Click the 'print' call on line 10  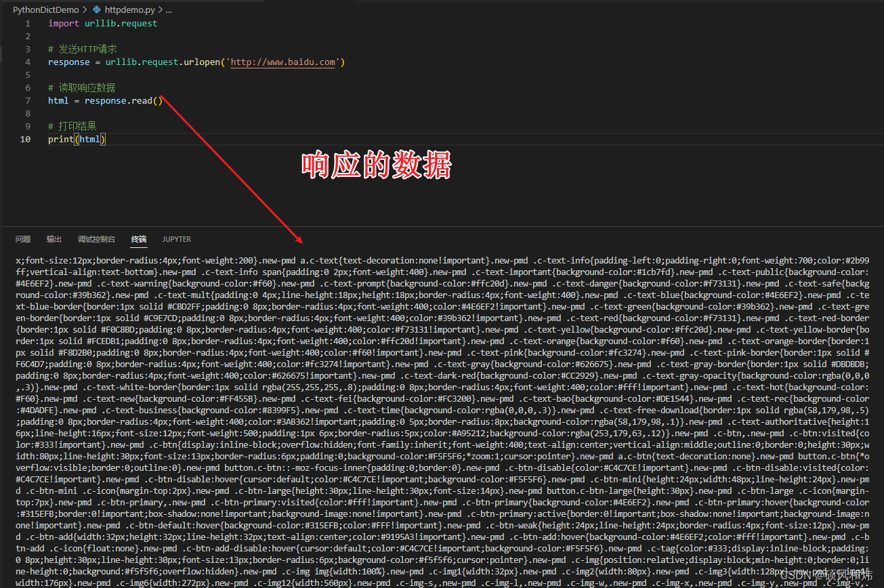[x=61, y=140]
